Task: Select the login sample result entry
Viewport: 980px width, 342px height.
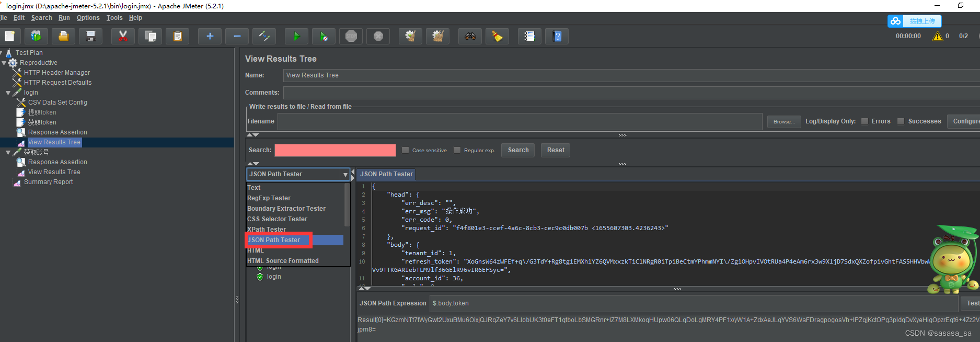Action: click(274, 277)
